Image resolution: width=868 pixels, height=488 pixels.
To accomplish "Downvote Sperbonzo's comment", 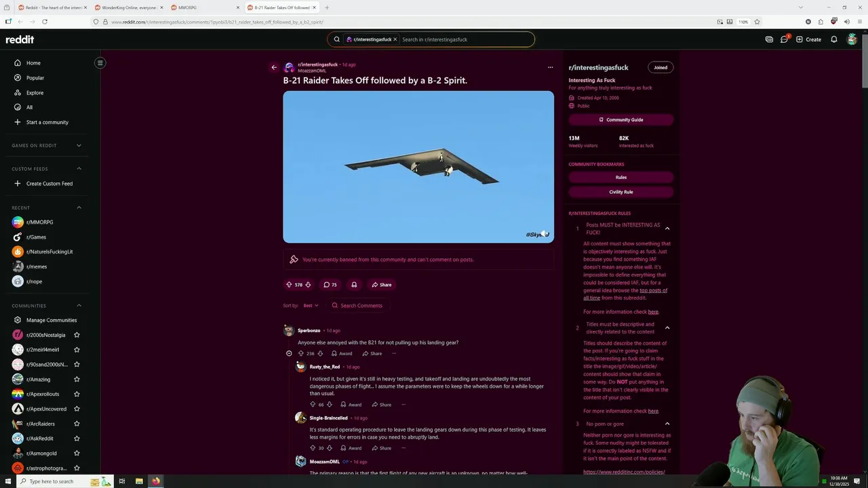I will point(320,353).
